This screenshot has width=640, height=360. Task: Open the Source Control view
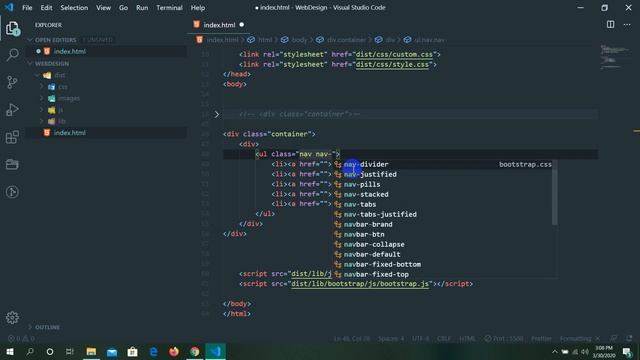click(x=12, y=82)
